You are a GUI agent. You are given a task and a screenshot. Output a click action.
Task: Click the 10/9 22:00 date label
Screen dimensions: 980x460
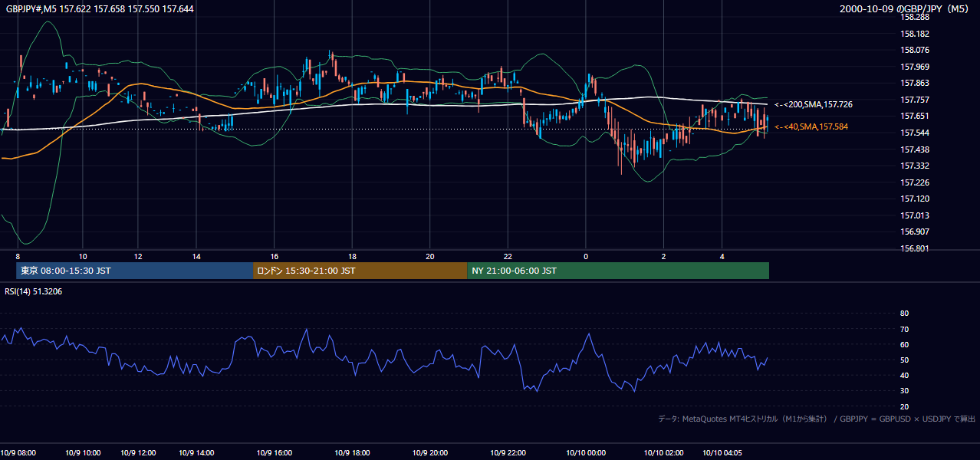[507, 453]
